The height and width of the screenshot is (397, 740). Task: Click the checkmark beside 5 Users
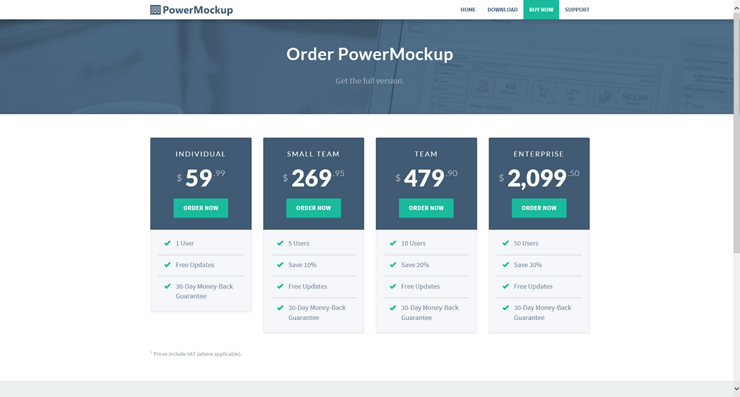(280, 243)
